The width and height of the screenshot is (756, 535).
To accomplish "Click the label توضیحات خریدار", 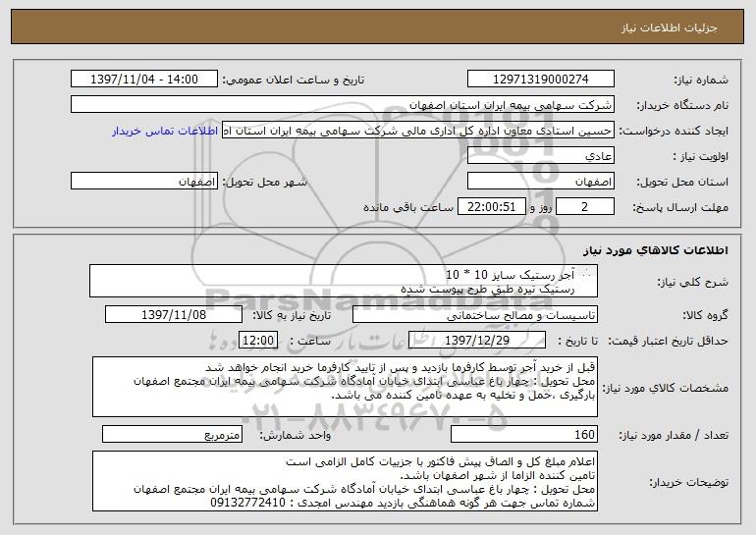I will pyautogui.click(x=689, y=482).
